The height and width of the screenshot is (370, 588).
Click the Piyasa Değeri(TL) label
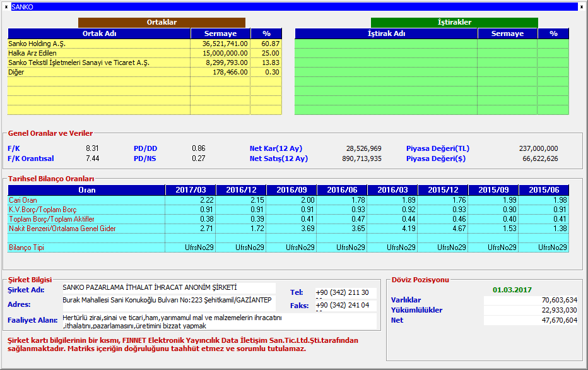pos(438,148)
